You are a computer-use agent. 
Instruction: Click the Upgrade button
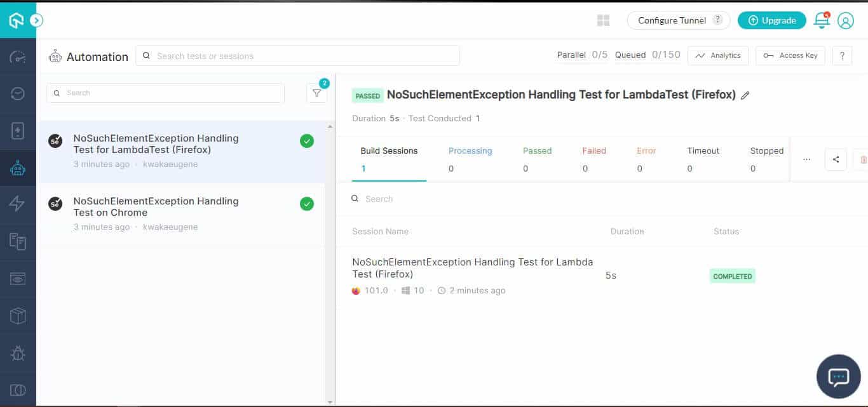tap(771, 20)
